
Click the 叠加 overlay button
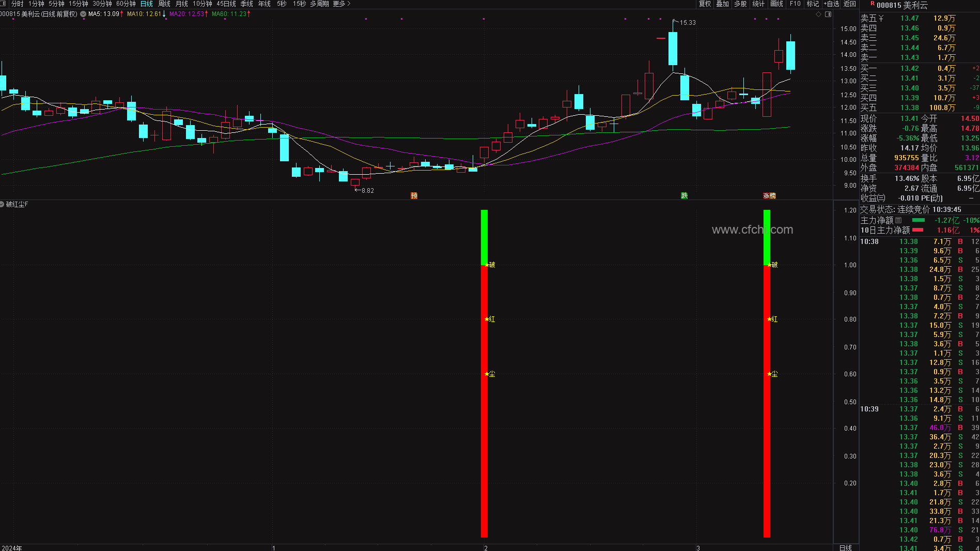tap(723, 4)
